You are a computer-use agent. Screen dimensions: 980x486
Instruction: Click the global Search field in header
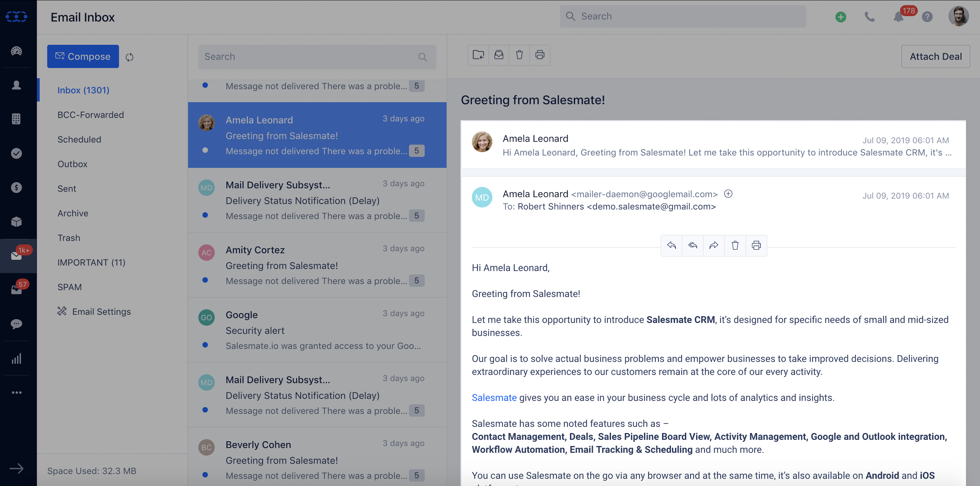tap(683, 16)
